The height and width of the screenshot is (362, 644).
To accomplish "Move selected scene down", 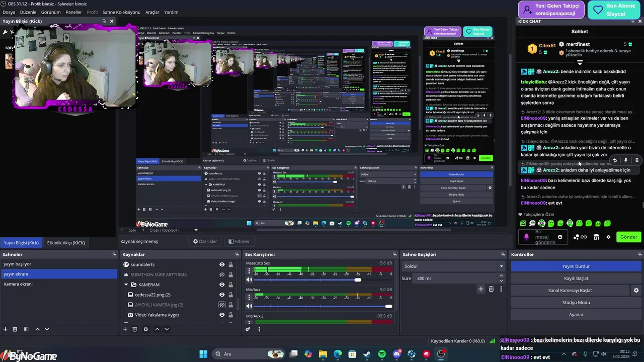I will tap(47, 329).
